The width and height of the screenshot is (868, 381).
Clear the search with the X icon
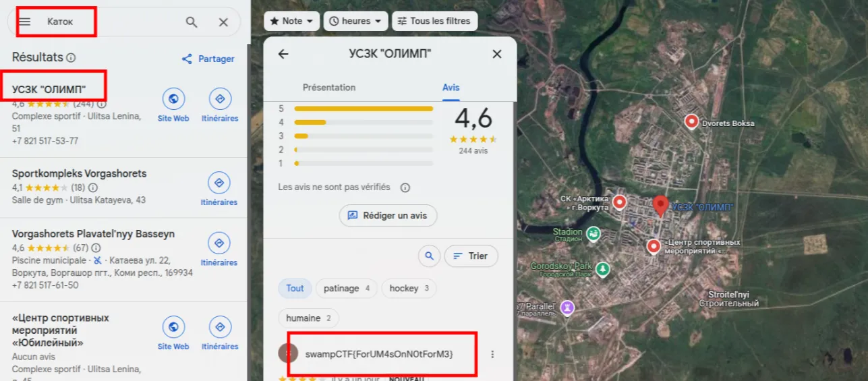point(223,22)
